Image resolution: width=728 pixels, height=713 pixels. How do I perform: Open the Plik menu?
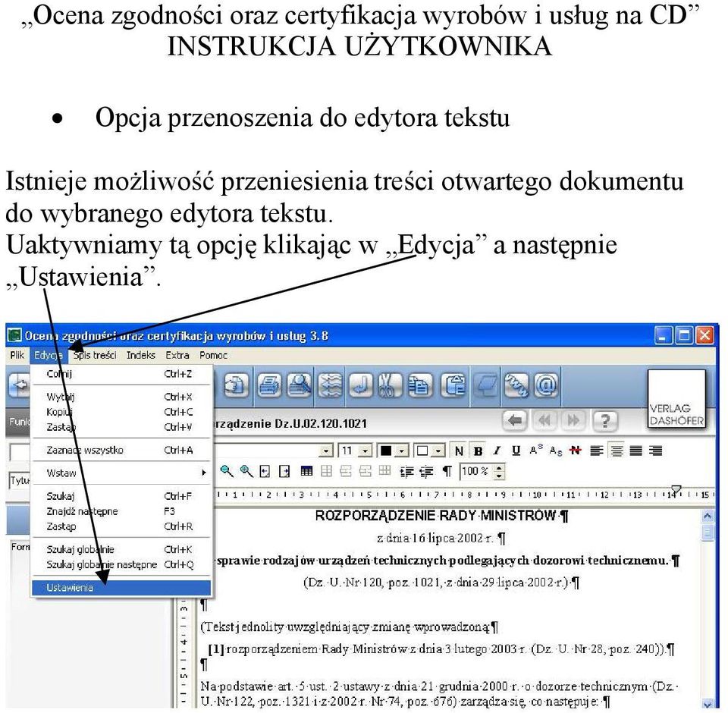(x=17, y=355)
